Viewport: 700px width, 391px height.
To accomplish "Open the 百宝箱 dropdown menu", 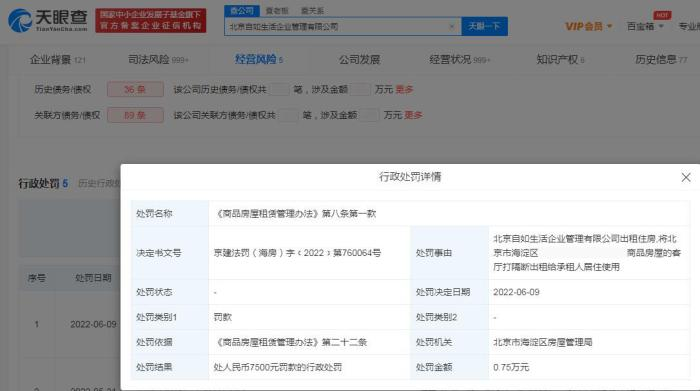I will (x=645, y=26).
